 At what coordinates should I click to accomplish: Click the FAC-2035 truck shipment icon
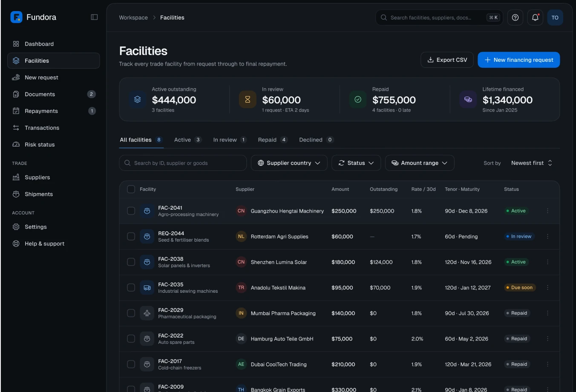pos(147,288)
